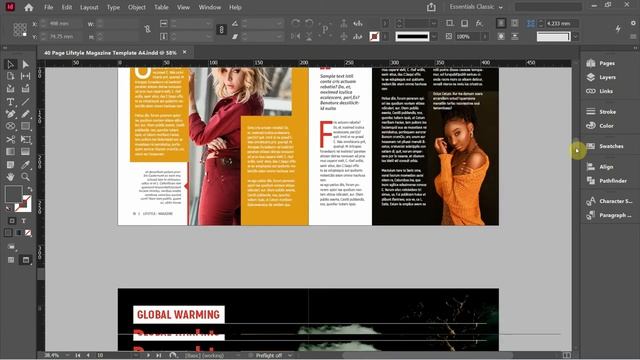Pick the Pen tool

(11, 114)
